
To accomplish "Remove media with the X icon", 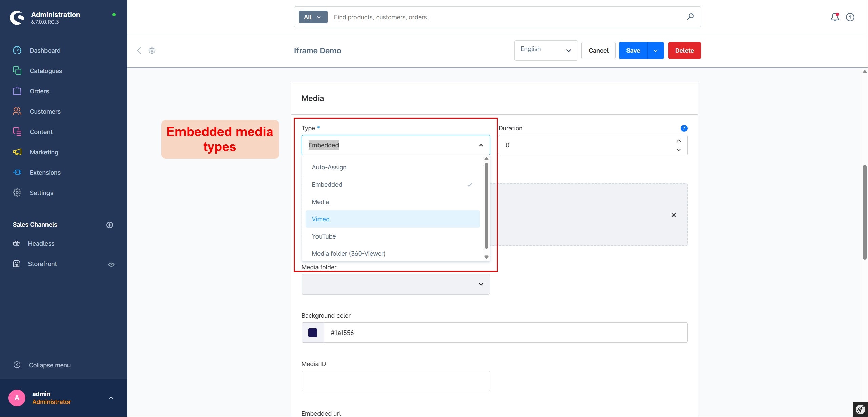I will click(674, 215).
